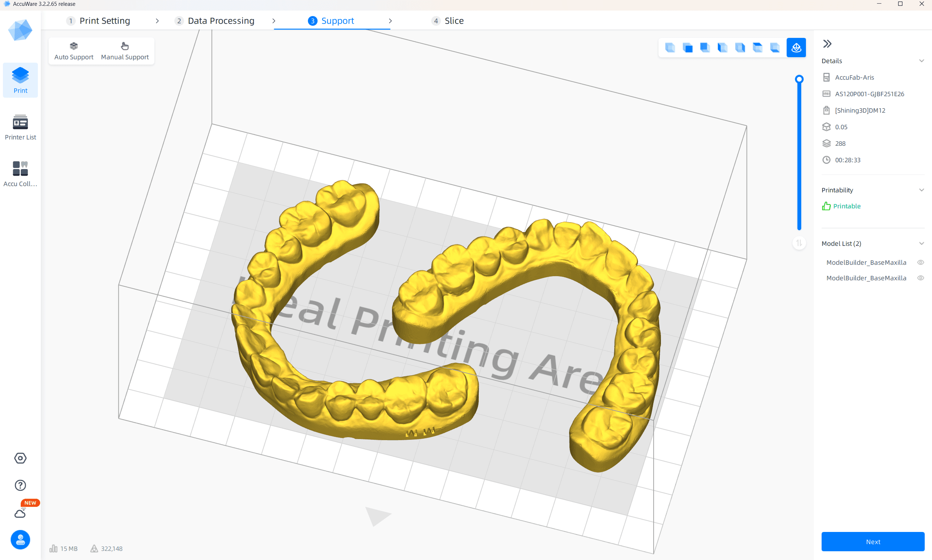Open the Print section in sidebar
The height and width of the screenshot is (560, 932).
click(x=20, y=80)
